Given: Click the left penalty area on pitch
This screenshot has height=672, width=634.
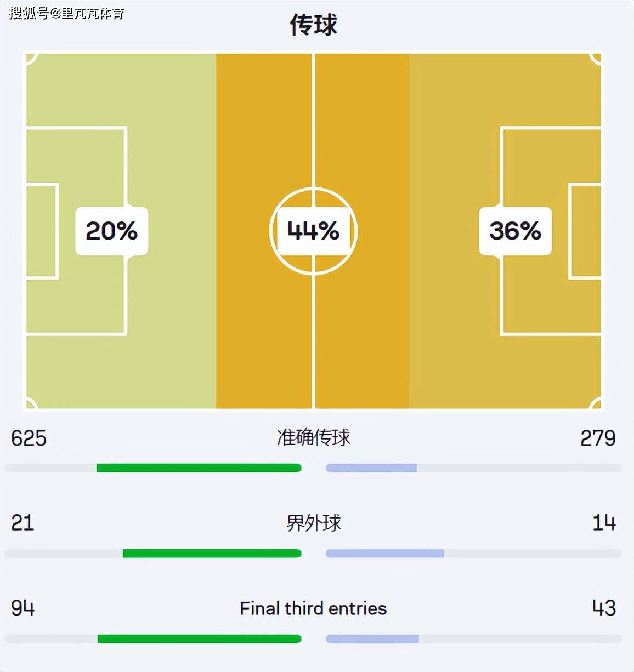Looking at the screenshot, I should click(77, 231).
